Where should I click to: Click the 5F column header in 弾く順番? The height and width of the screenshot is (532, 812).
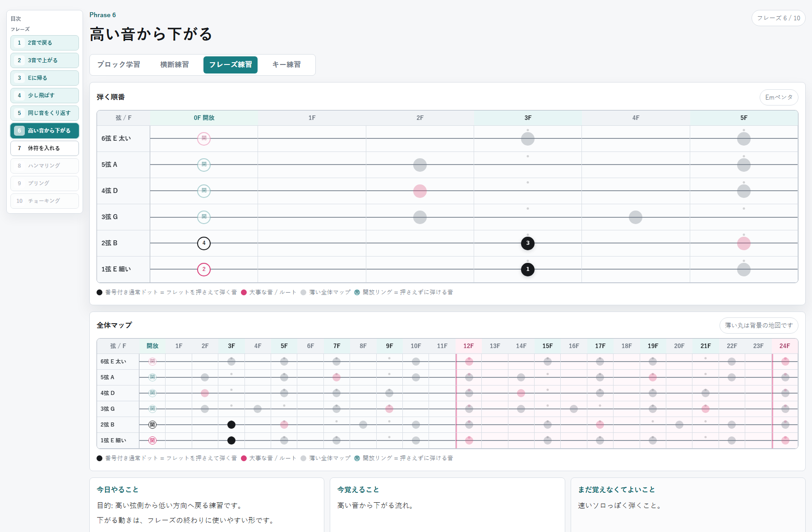744,118
